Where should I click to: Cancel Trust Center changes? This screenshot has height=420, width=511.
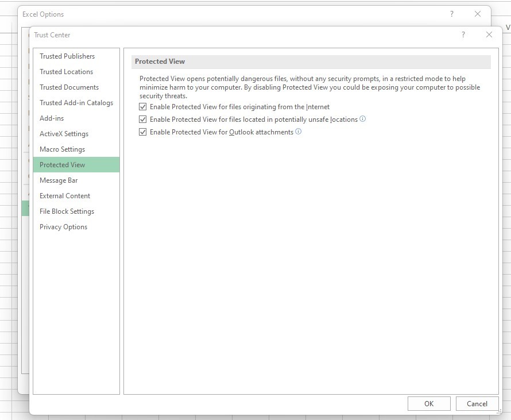pos(477,404)
